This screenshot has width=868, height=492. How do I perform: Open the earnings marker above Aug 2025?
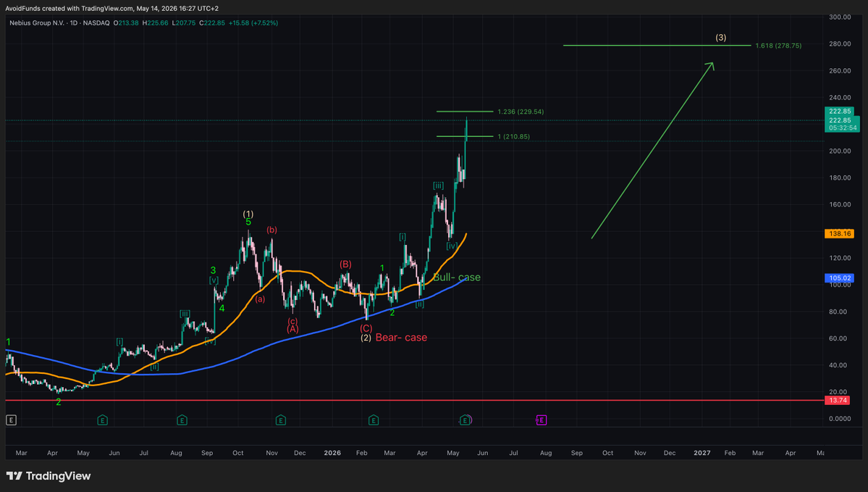pos(182,420)
